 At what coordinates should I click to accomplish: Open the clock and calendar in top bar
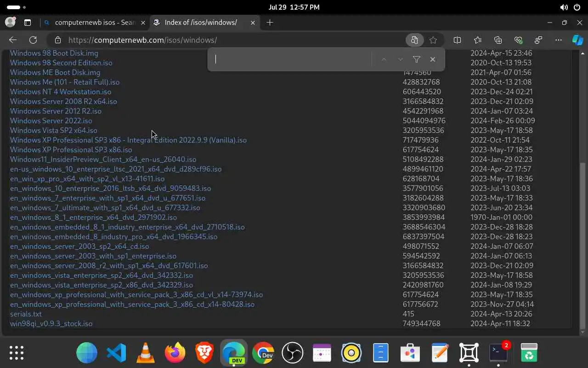click(294, 7)
